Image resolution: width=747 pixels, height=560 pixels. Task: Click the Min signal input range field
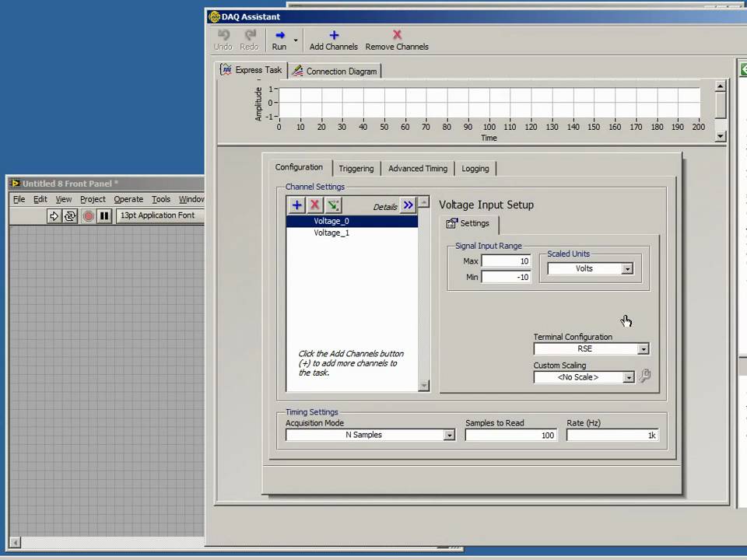coord(506,277)
